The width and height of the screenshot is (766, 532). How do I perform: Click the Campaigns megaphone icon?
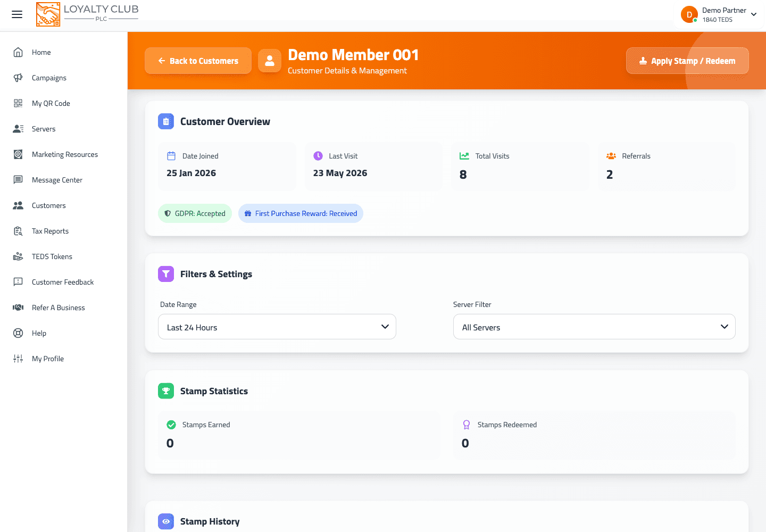(18, 78)
